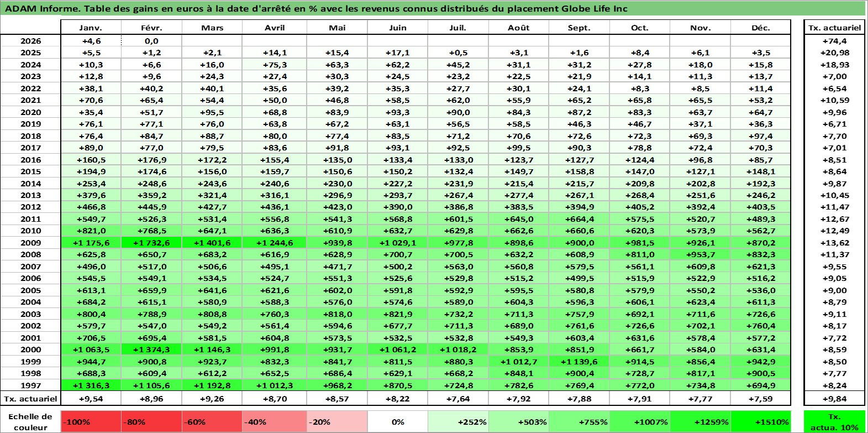
Task: Click the Echelle de couleur label
Action: [31, 422]
